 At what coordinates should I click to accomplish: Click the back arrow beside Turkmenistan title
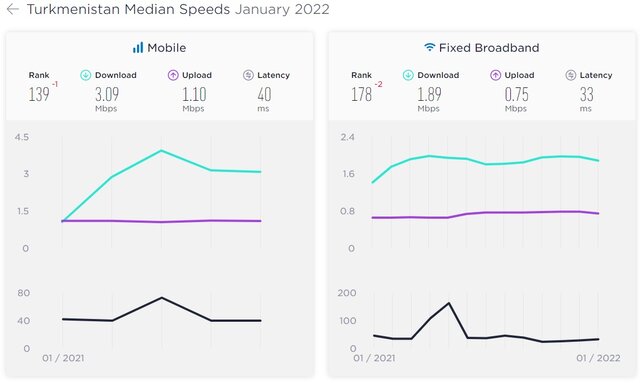click(13, 9)
